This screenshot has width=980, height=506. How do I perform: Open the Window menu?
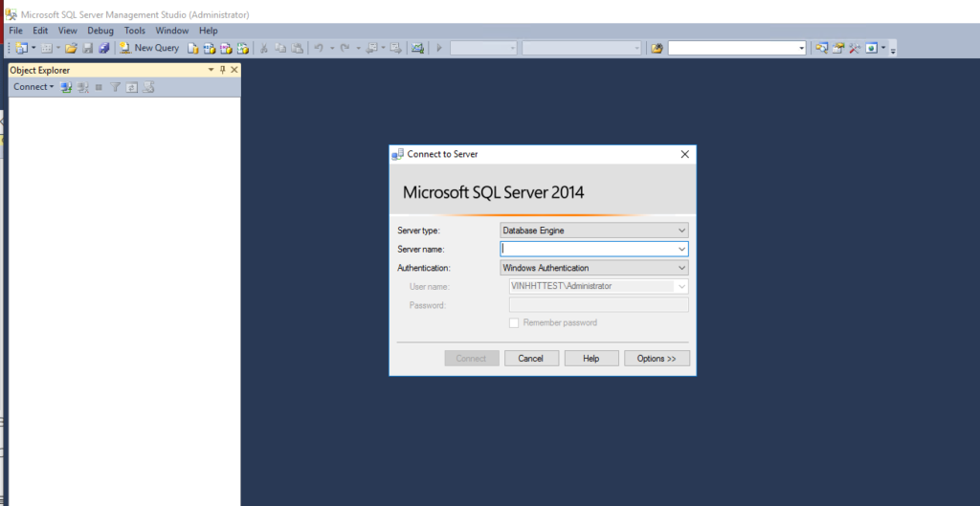click(172, 30)
